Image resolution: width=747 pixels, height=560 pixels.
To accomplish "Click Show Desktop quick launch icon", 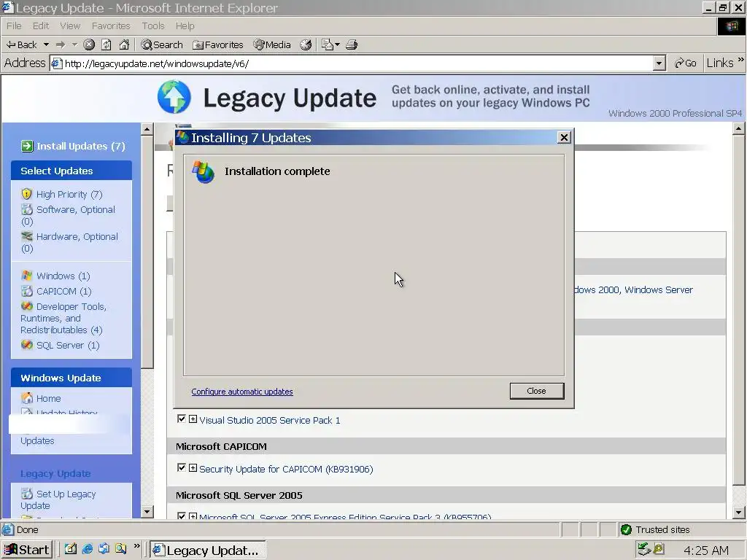I will tap(71, 549).
